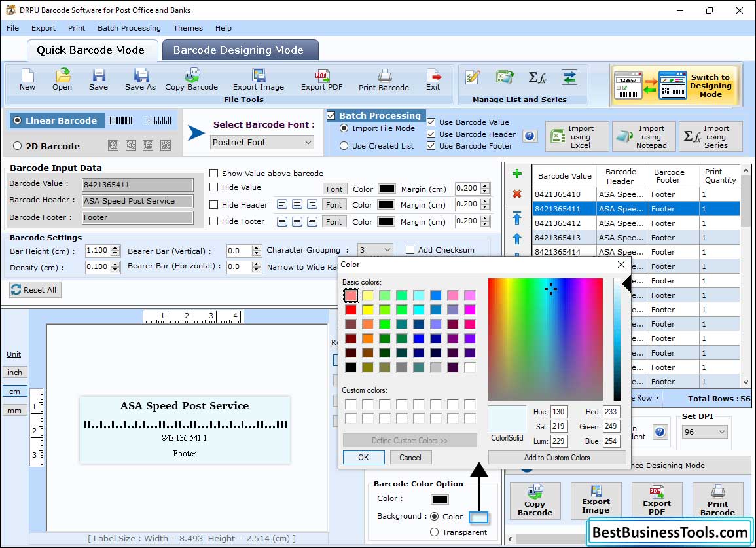Increase Bar Height spinner value
Viewport: 756px width, 548px height.
pos(115,248)
